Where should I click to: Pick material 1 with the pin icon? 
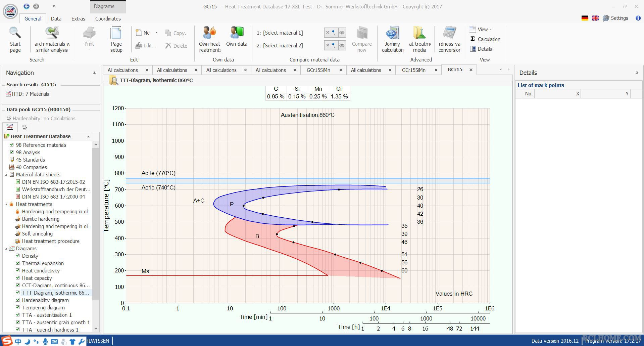pos(334,33)
